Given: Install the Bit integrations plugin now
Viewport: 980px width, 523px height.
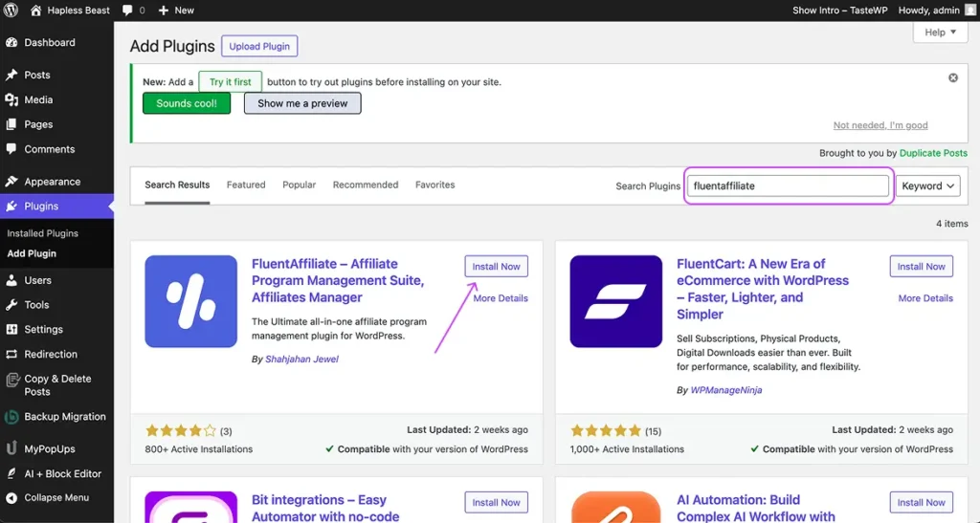Looking at the screenshot, I should tap(497, 502).
